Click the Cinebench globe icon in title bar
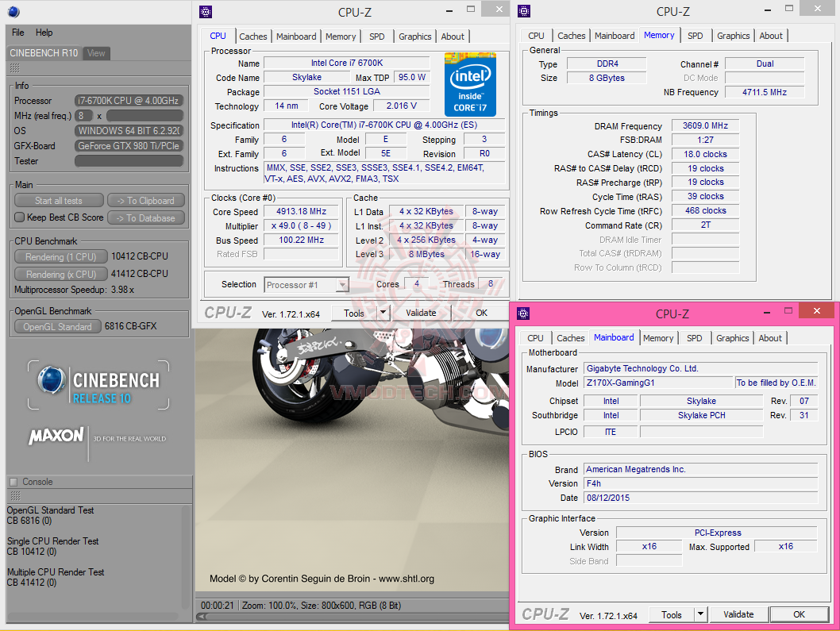This screenshot has width=840, height=631. [13, 11]
